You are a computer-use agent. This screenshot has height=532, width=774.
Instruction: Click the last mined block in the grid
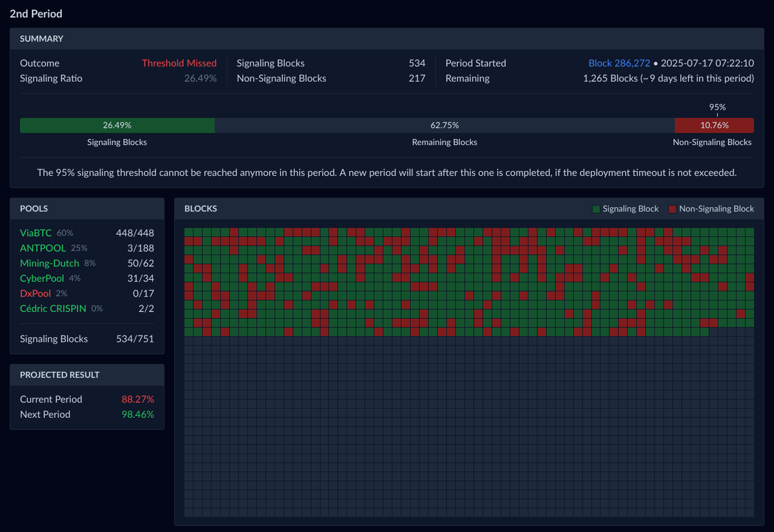pyautogui.click(x=704, y=331)
